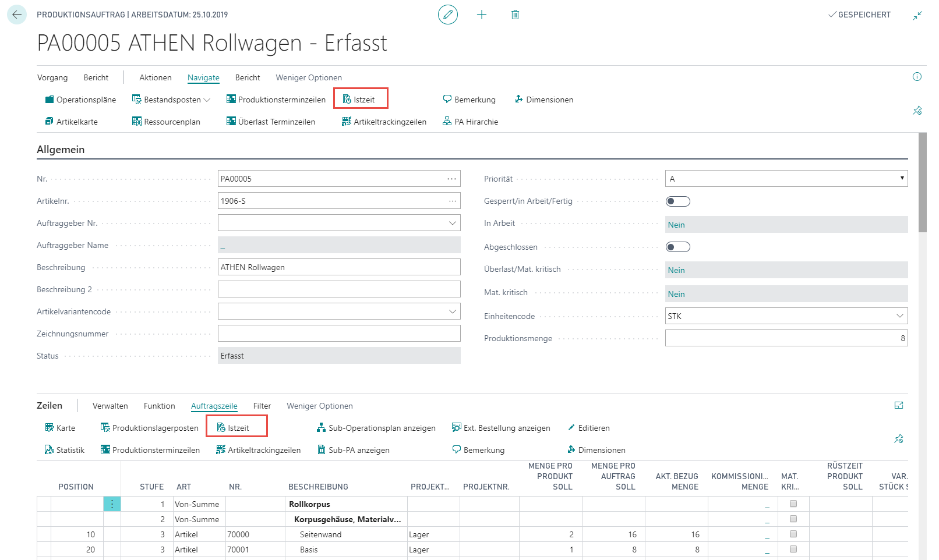Open Artikeltrackingzeilen in top ribbon
Viewport: 939px width, 560px height.
[x=384, y=122]
